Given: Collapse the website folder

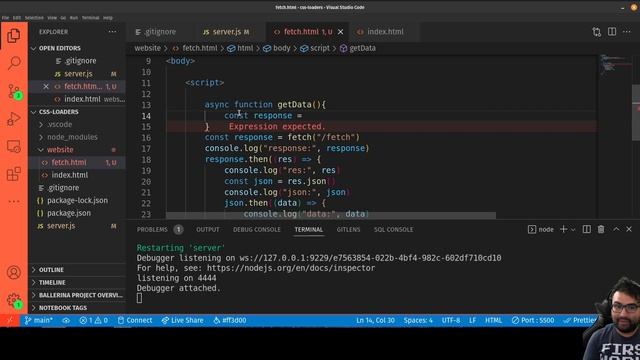Looking at the screenshot, I should coord(60,150).
